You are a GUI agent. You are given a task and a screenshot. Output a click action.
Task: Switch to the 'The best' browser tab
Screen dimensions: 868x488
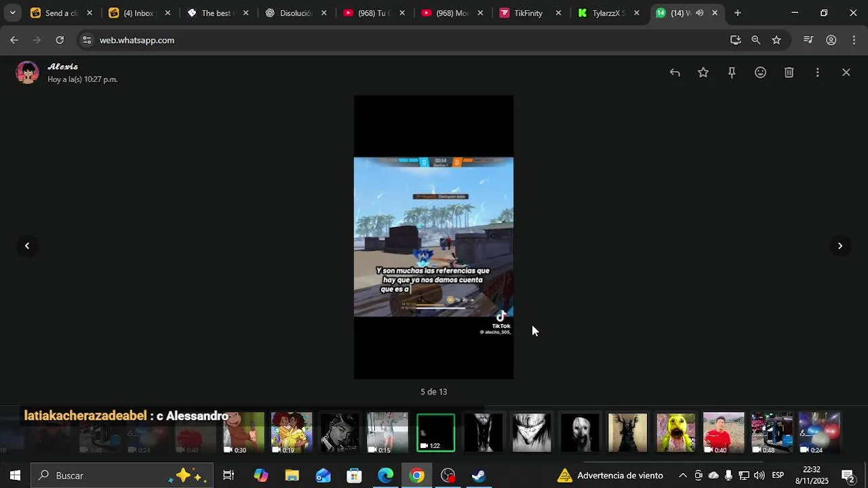click(x=217, y=13)
